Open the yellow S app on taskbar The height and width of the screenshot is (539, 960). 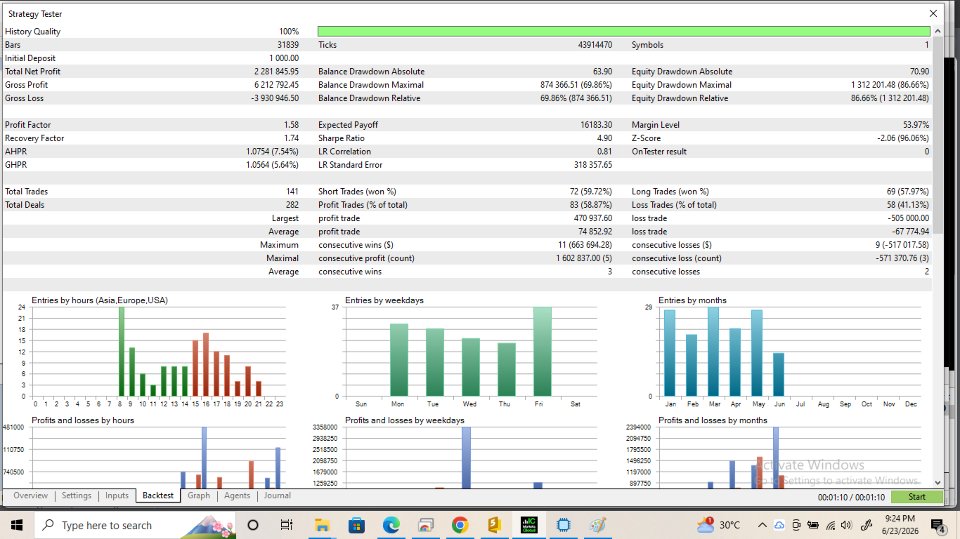494,525
